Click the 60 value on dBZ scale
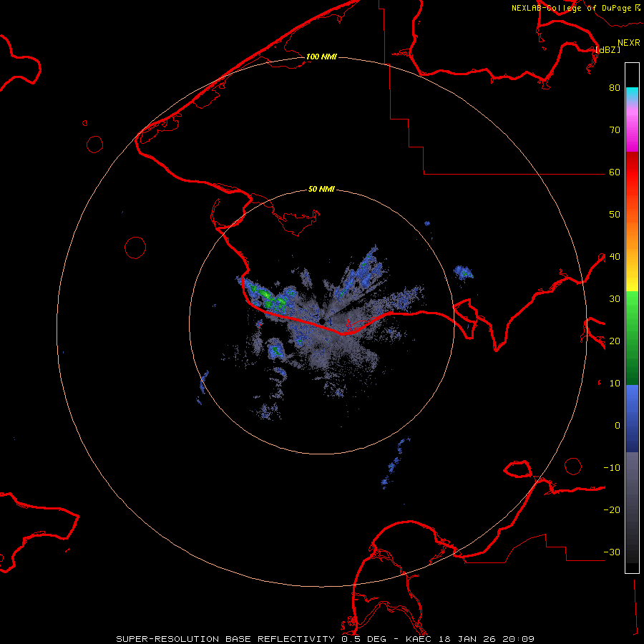The height and width of the screenshot is (644, 644). (615, 172)
